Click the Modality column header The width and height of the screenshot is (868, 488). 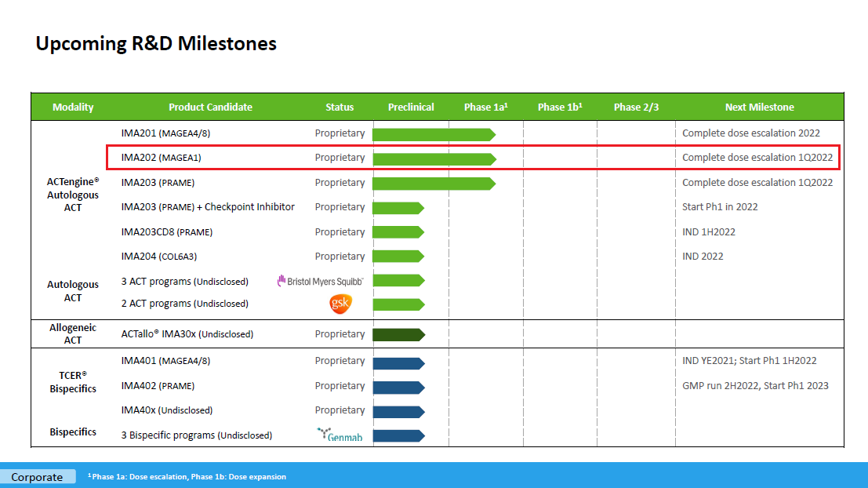73,107
